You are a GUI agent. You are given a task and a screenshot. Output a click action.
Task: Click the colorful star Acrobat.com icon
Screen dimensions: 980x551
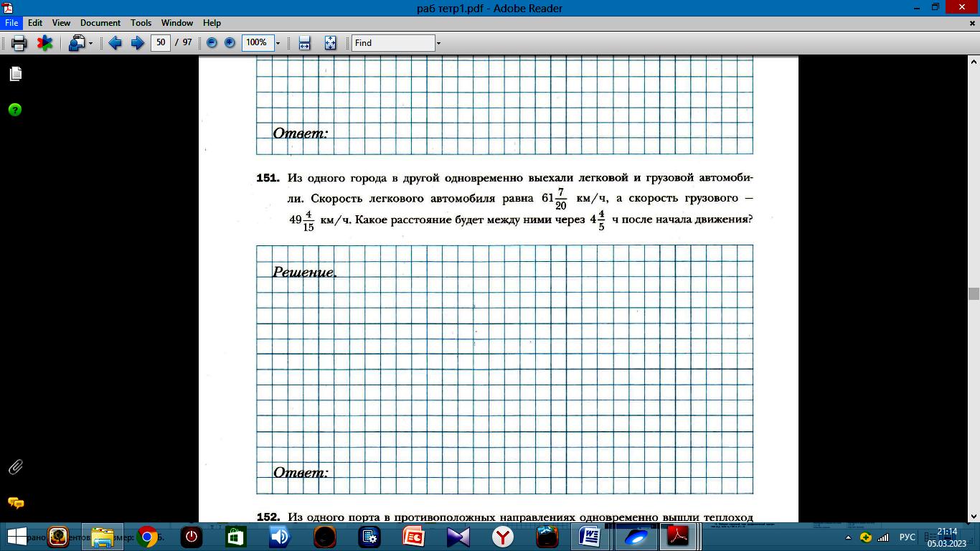pos(44,43)
